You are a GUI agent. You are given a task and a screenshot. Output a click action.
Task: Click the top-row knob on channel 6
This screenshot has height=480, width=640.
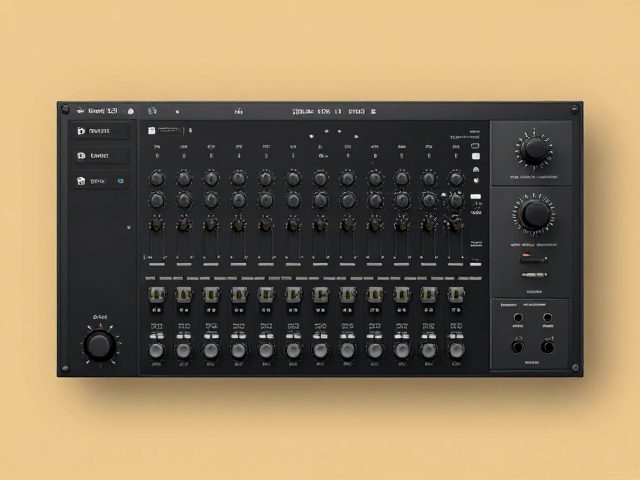coord(293,178)
